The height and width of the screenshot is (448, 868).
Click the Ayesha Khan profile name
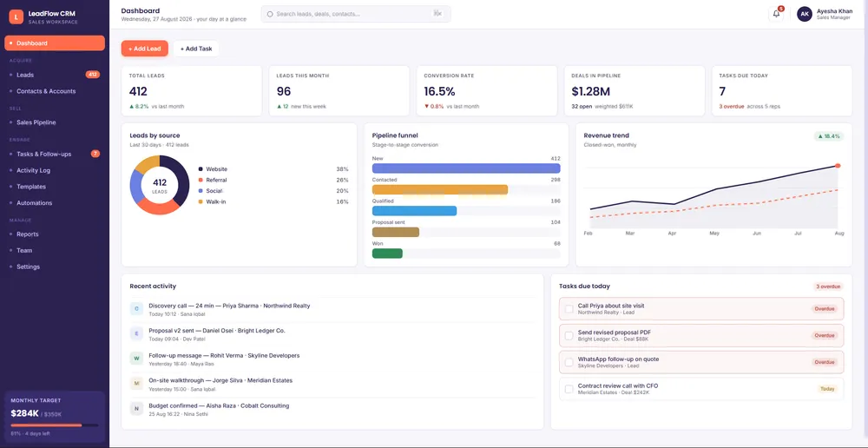[834, 11]
